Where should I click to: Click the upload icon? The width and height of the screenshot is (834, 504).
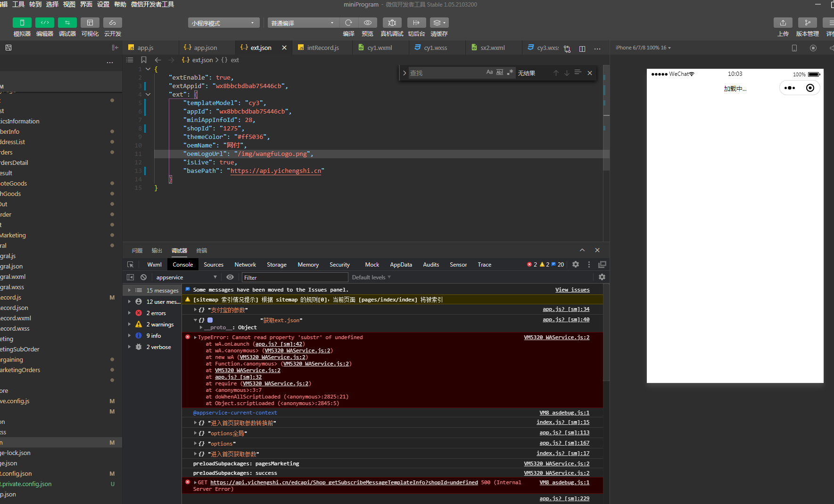(783, 23)
